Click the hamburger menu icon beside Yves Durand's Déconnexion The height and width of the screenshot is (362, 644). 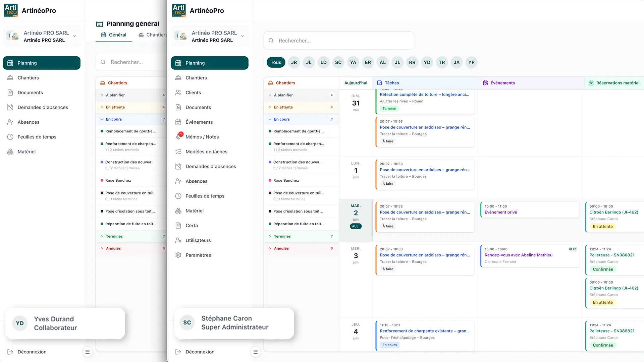pyautogui.click(x=87, y=352)
